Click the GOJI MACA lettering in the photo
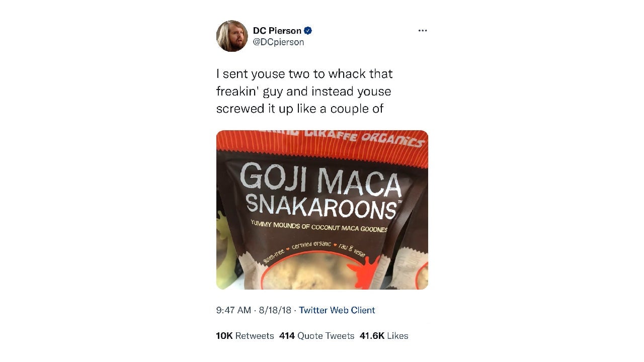Image resolution: width=644 pixels, height=362 pixels. coord(320,180)
